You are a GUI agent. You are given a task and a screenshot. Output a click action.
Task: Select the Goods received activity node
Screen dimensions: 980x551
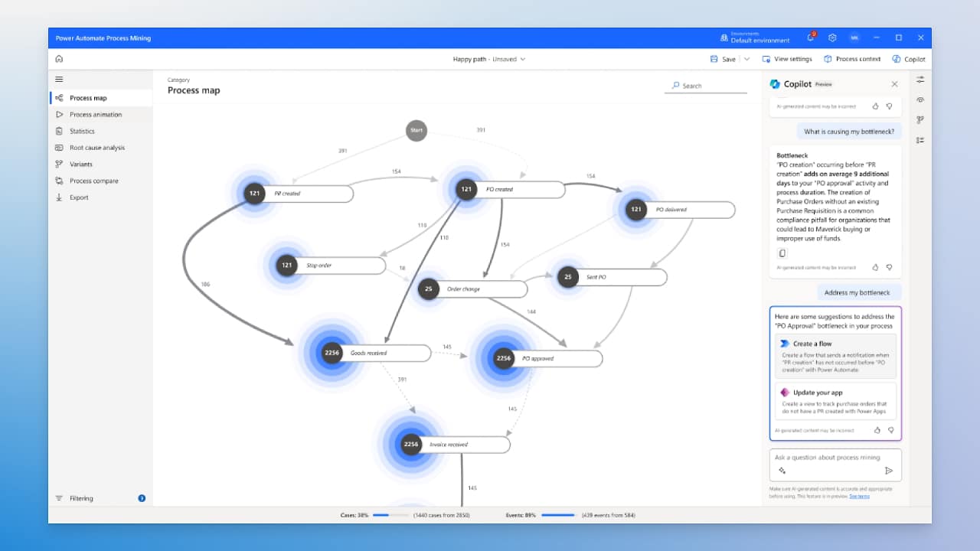point(376,353)
